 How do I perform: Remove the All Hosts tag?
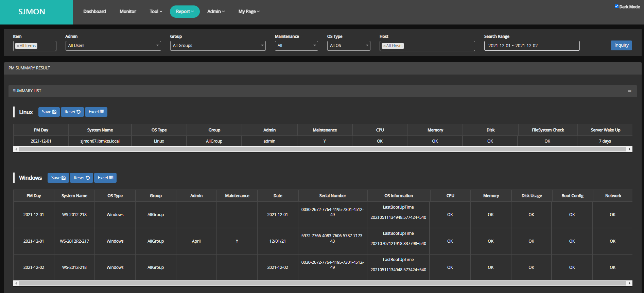tap(384, 46)
